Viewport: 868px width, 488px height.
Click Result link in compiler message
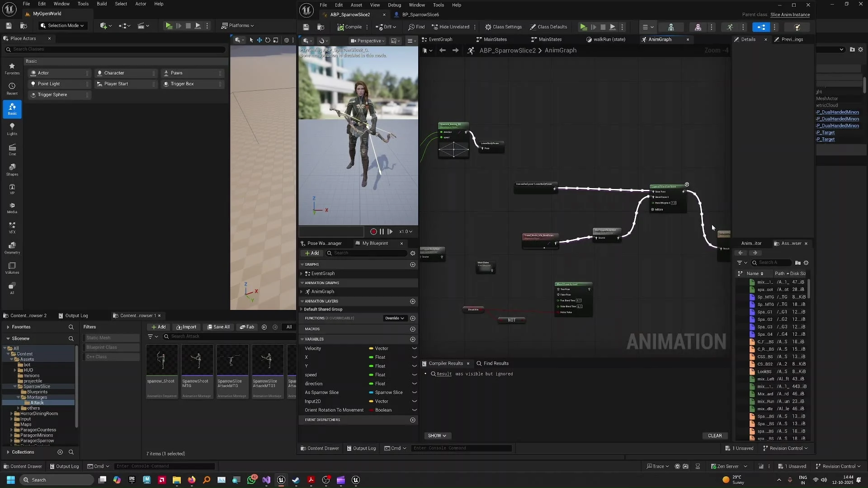(444, 374)
